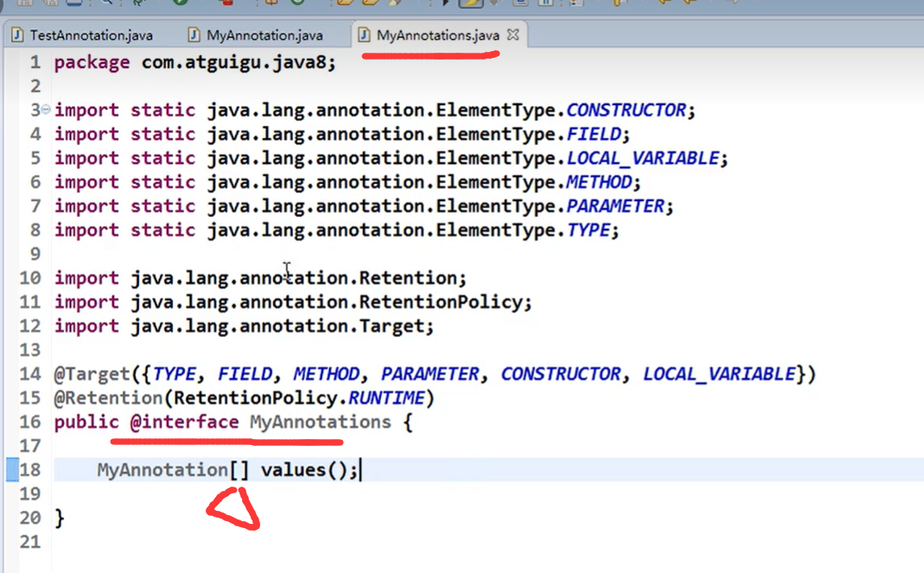Click the @Target annotation on line 14
The image size is (924, 573).
click(x=92, y=374)
